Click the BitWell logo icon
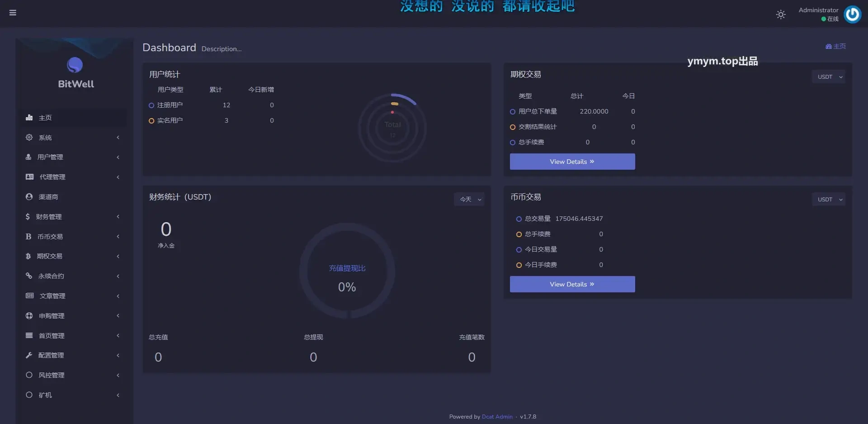Screen dimensions: 868x424 [75, 65]
